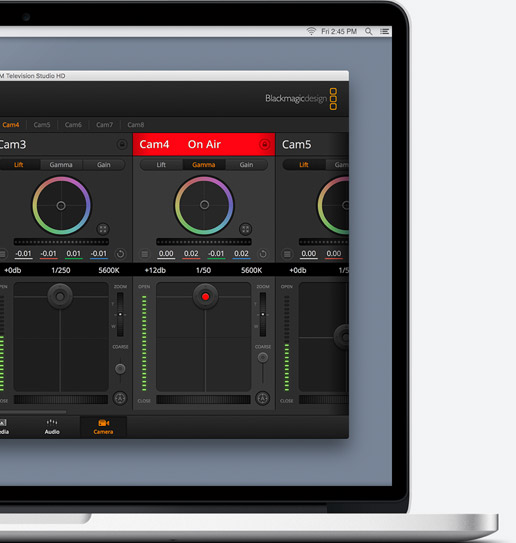Choose Lift for Cam5 color wheel

(x=304, y=165)
